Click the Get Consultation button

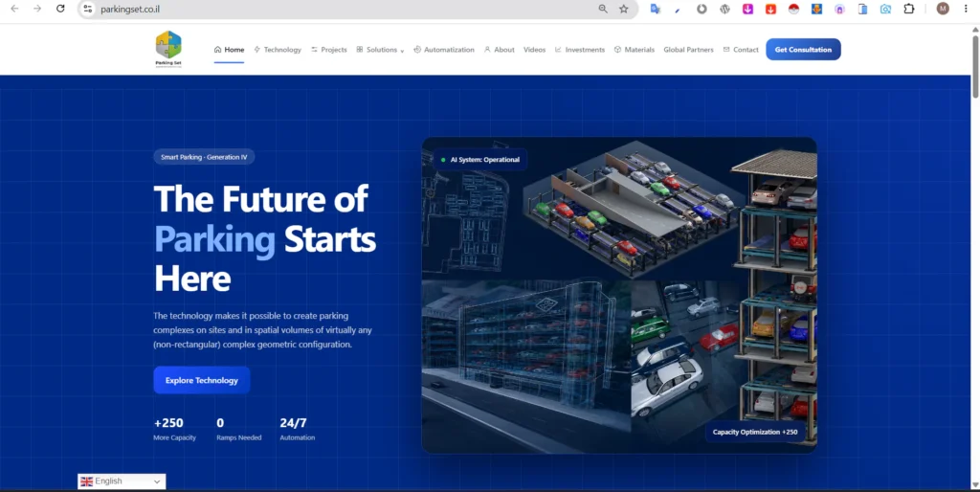coord(803,50)
